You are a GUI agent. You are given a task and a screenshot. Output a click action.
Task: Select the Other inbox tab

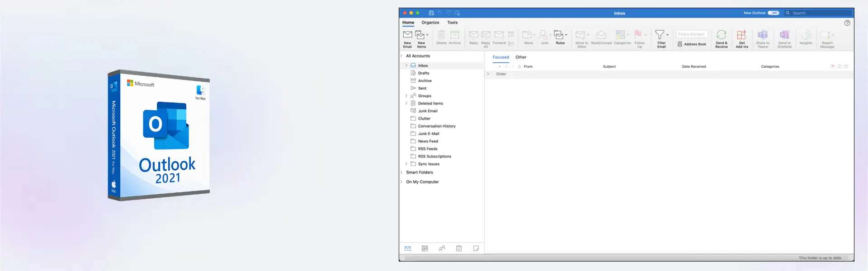tap(521, 57)
